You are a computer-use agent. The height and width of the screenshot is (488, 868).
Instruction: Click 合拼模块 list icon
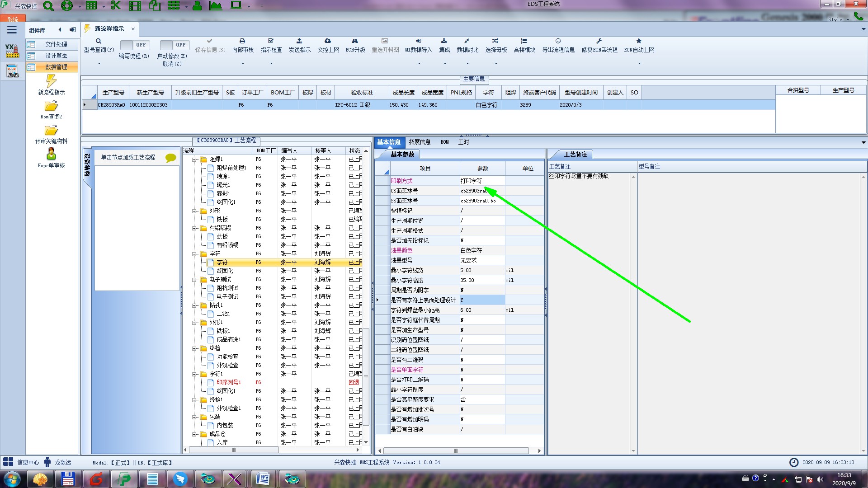tap(524, 45)
